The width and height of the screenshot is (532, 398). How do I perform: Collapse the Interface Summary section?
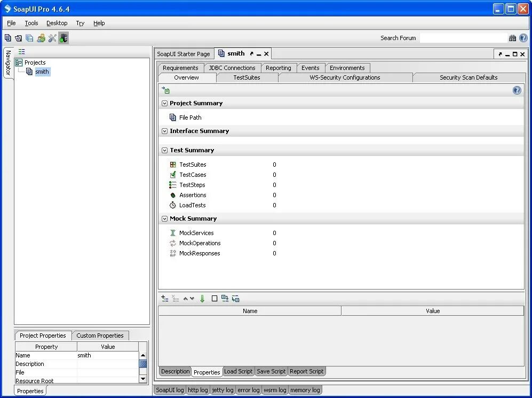[x=164, y=131]
